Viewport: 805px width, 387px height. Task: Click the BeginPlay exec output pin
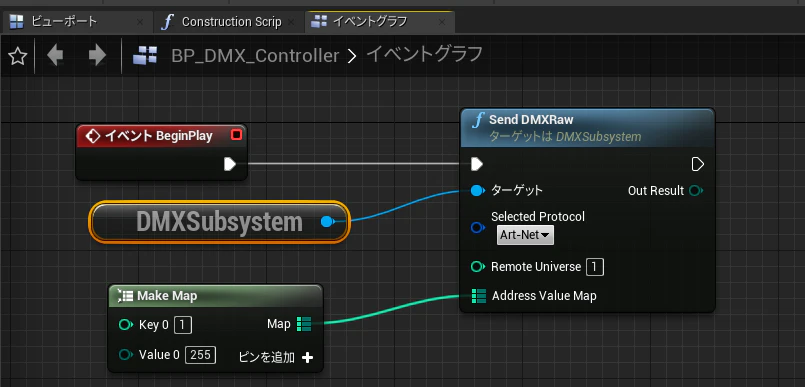pyautogui.click(x=230, y=164)
